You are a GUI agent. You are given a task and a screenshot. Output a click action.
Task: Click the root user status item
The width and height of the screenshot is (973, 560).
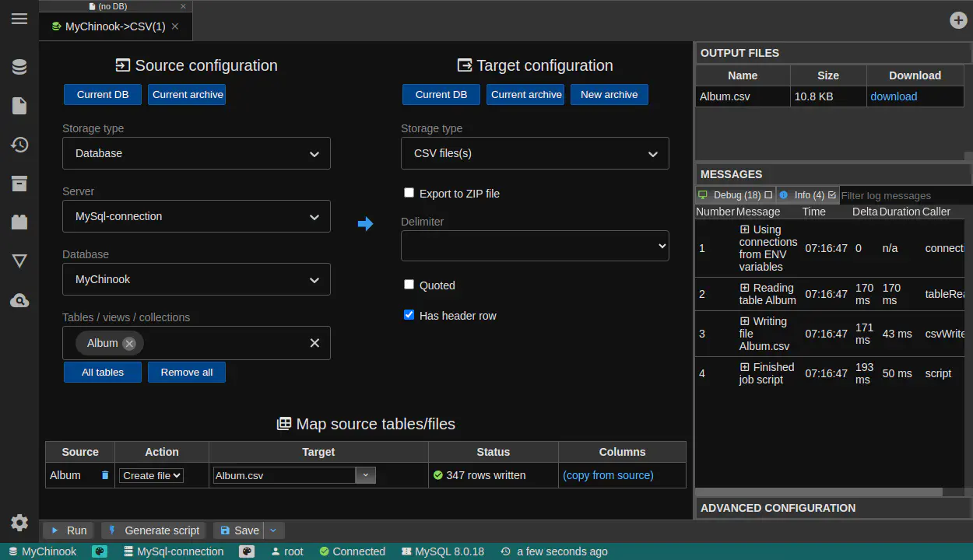pyautogui.click(x=287, y=551)
